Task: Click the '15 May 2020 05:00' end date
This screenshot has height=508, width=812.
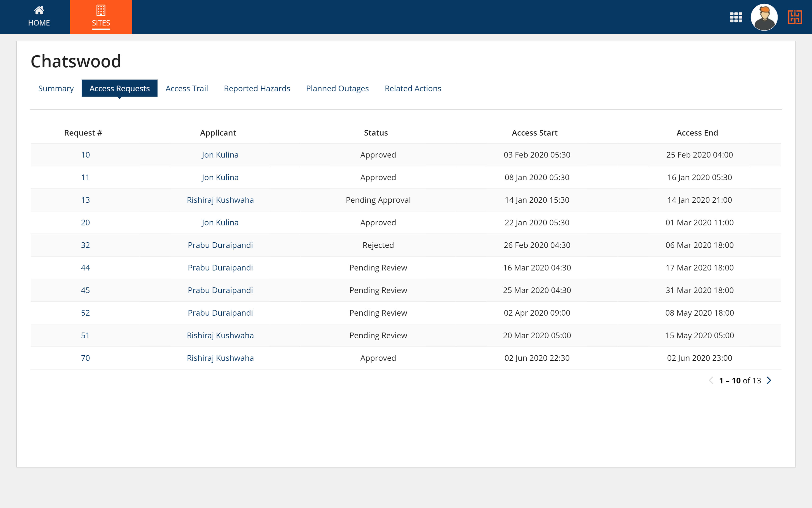Action: coord(700,335)
